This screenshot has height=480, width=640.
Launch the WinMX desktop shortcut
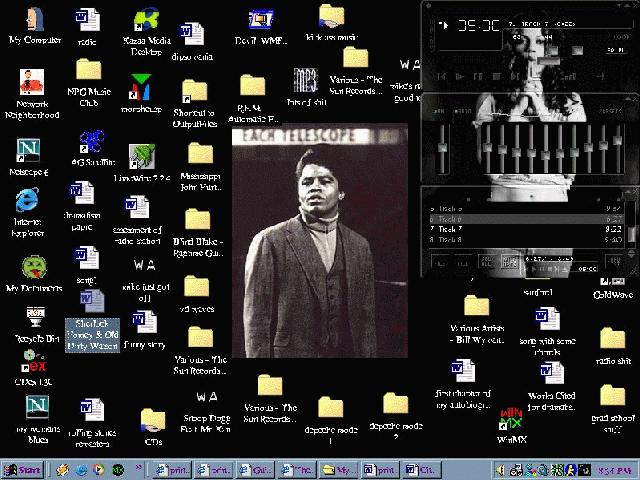tap(511, 418)
